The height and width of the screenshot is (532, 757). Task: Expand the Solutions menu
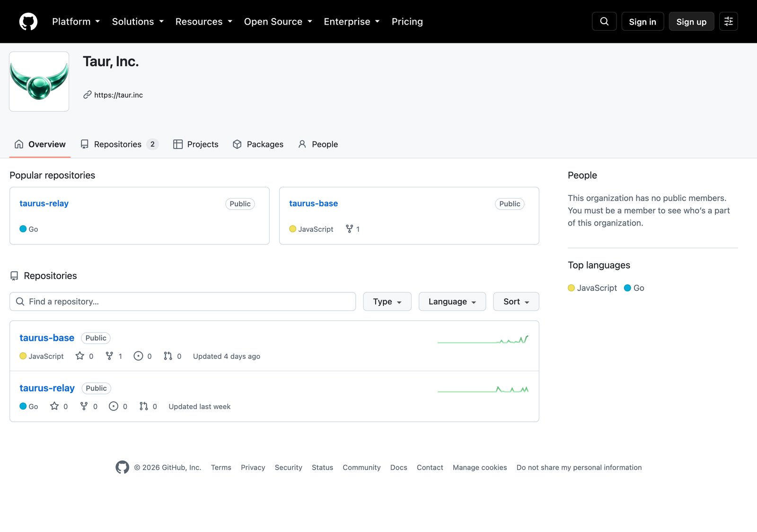pos(138,21)
